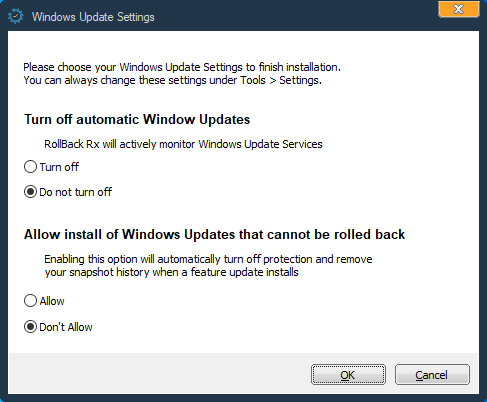Viewport: 487px width, 402px height.
Task: Click the "RollBack Rx will actively monitor" description
Action: pos(183,144)
